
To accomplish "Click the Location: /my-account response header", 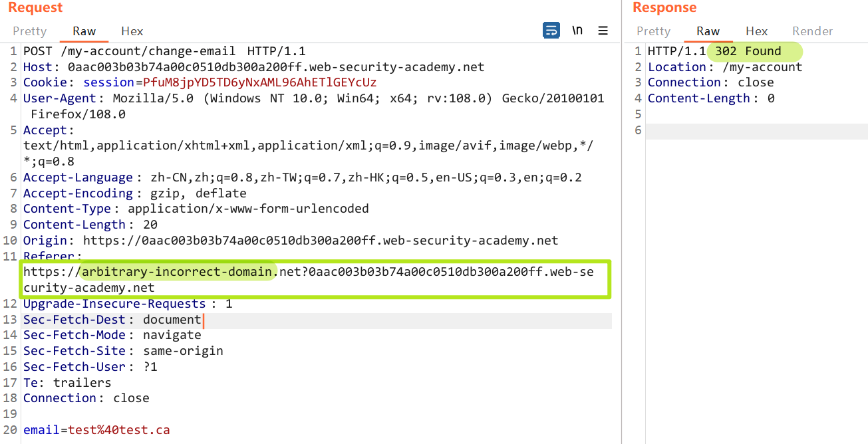I will point(725,67).
